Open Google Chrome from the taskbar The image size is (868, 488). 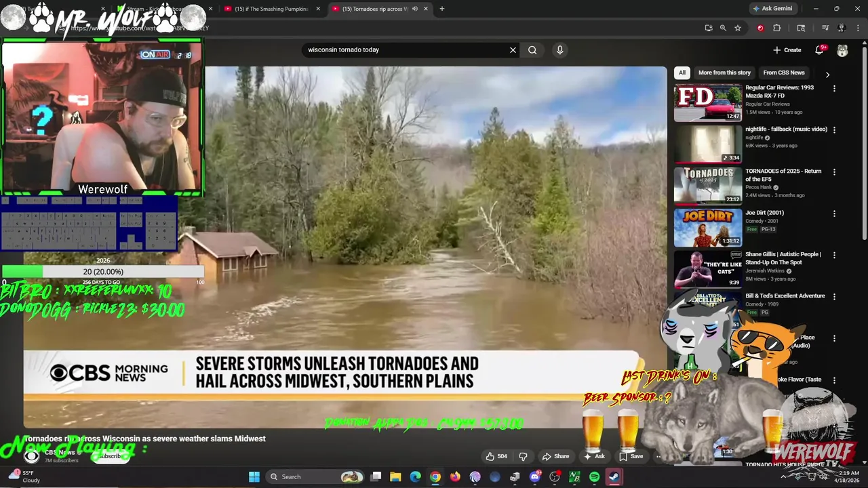click(435, 476)
